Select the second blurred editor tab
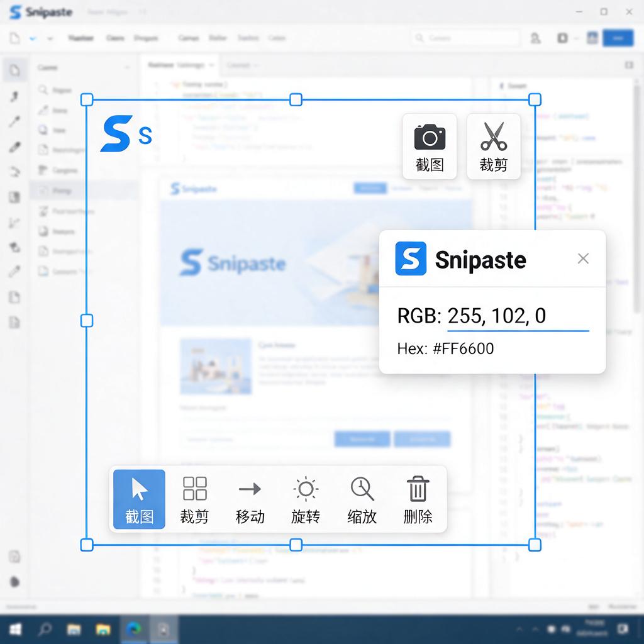 click(242, 65)
